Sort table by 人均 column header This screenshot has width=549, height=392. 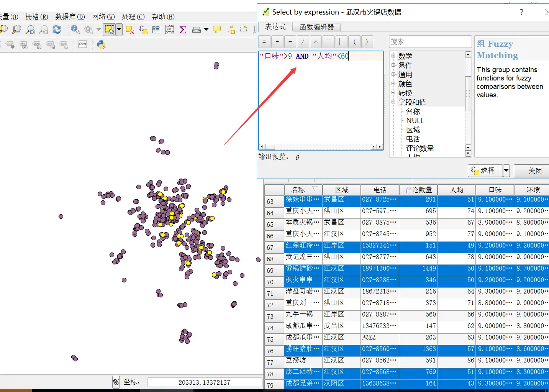(457, 190)
